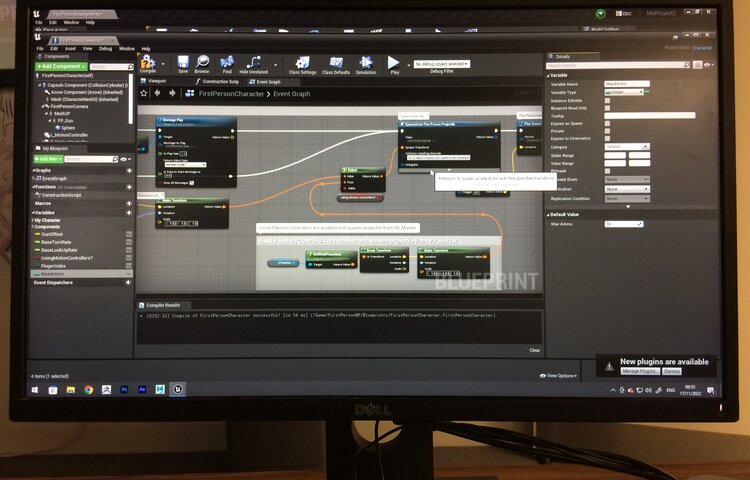Open Category dropdown showing Default

tap(627, 146)
